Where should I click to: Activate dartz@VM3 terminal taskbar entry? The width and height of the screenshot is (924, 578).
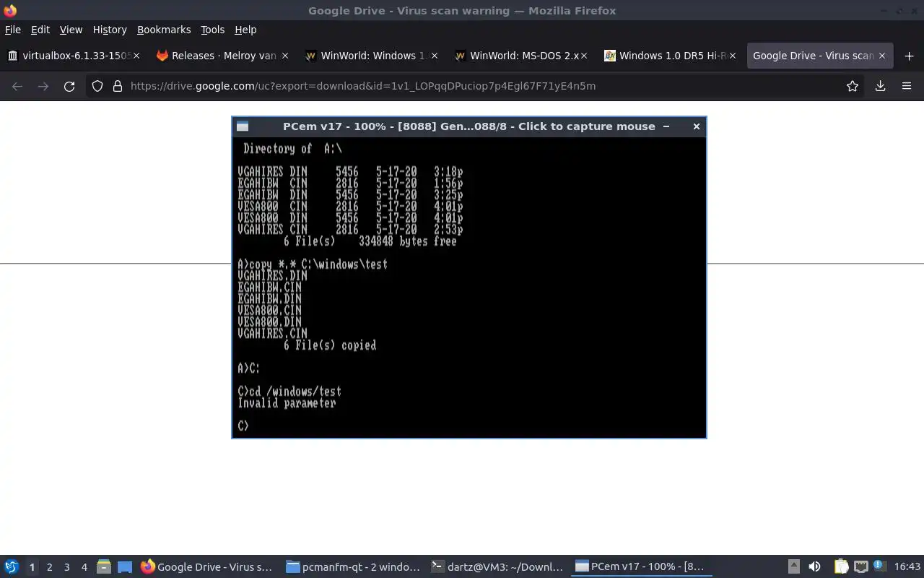tap(497, 567)
